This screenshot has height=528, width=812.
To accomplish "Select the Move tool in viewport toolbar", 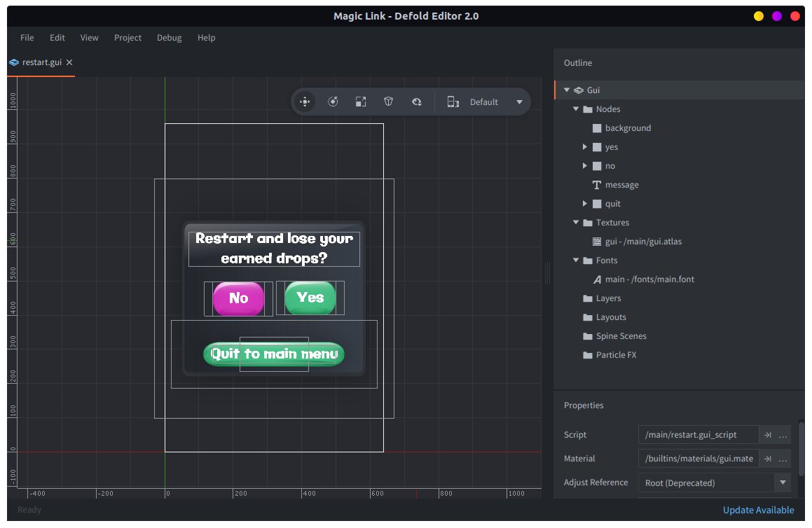I will point(305,102).
